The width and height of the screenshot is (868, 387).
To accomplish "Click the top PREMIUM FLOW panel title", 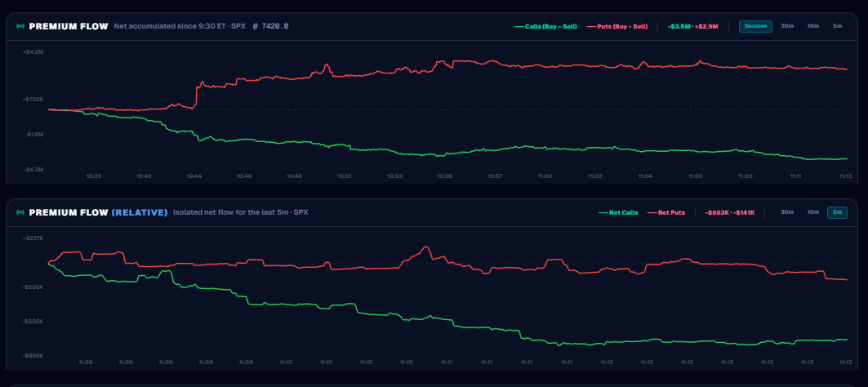I will pyautogui.click(x=68, y=26).
